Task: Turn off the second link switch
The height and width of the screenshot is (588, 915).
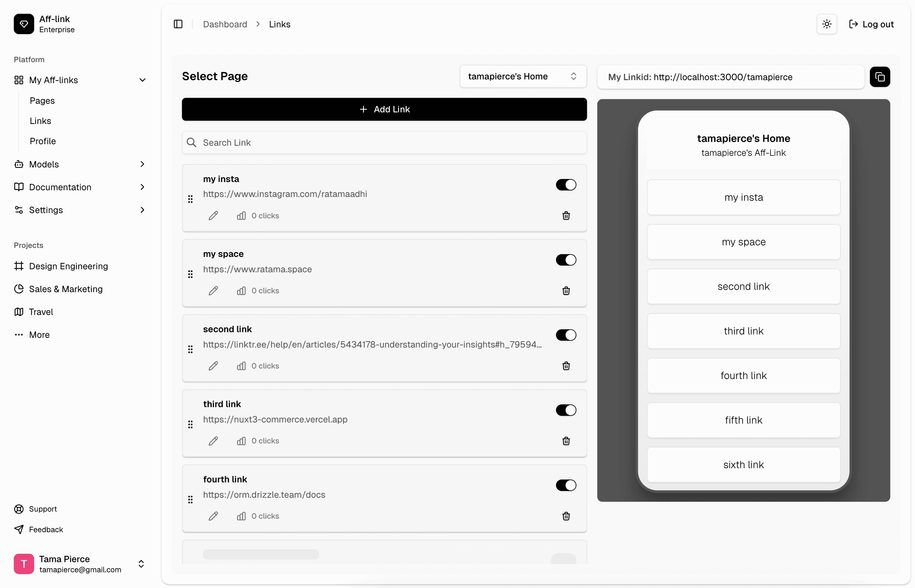Action: coord(565,335)
